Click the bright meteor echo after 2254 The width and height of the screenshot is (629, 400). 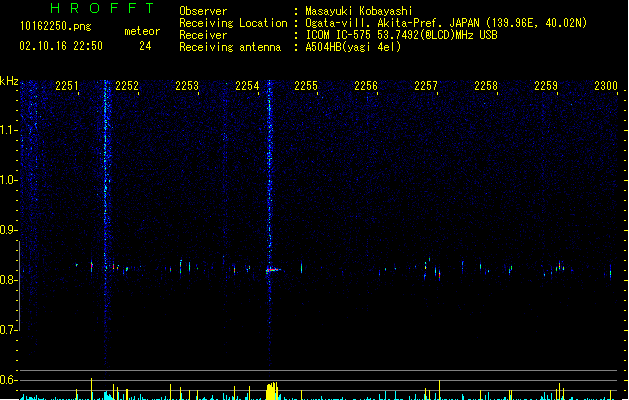273,270
